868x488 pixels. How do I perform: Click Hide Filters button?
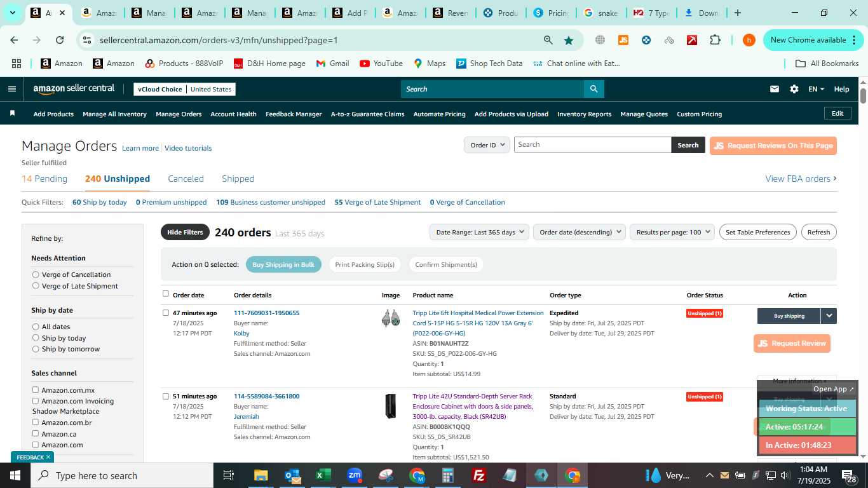(x=185, y=232)
